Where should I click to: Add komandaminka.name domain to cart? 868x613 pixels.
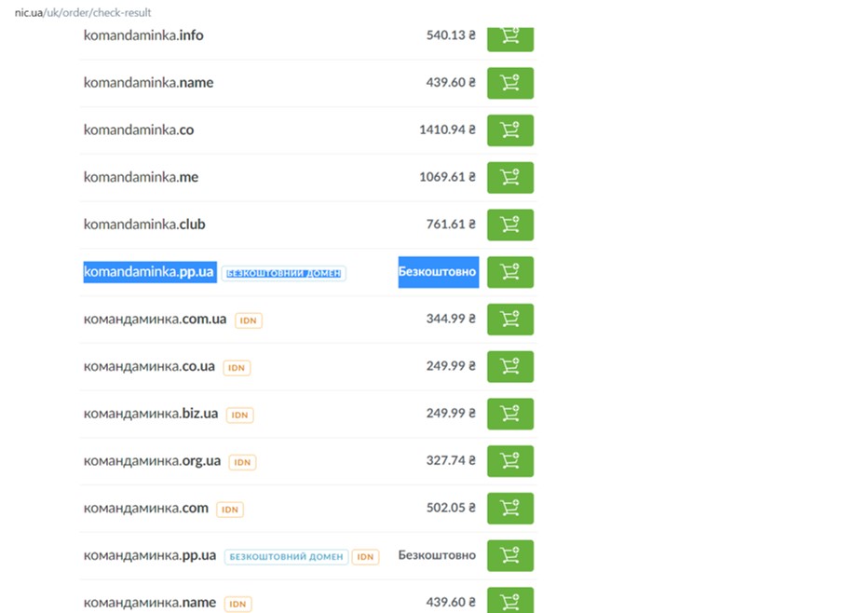click(x=509, y=83)
